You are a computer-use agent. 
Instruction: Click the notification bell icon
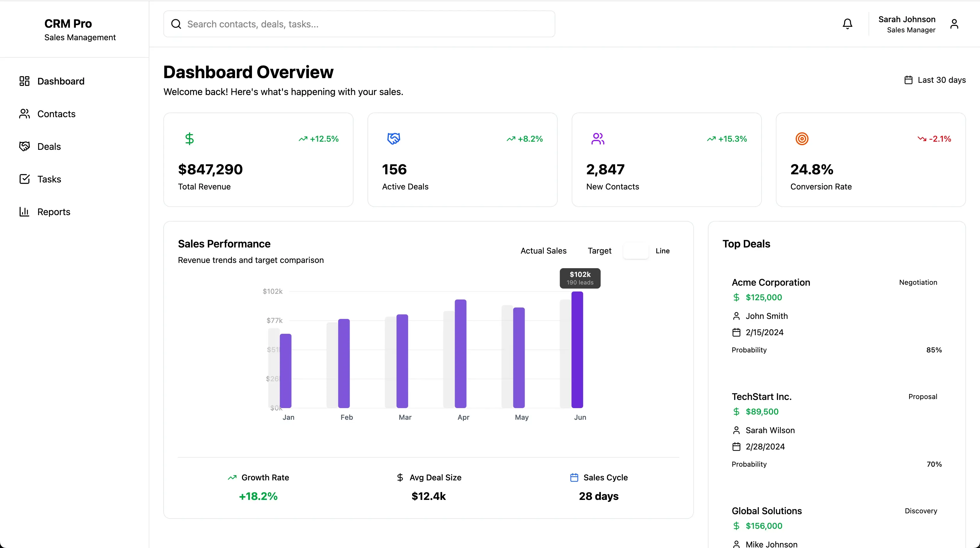[847, 24]
